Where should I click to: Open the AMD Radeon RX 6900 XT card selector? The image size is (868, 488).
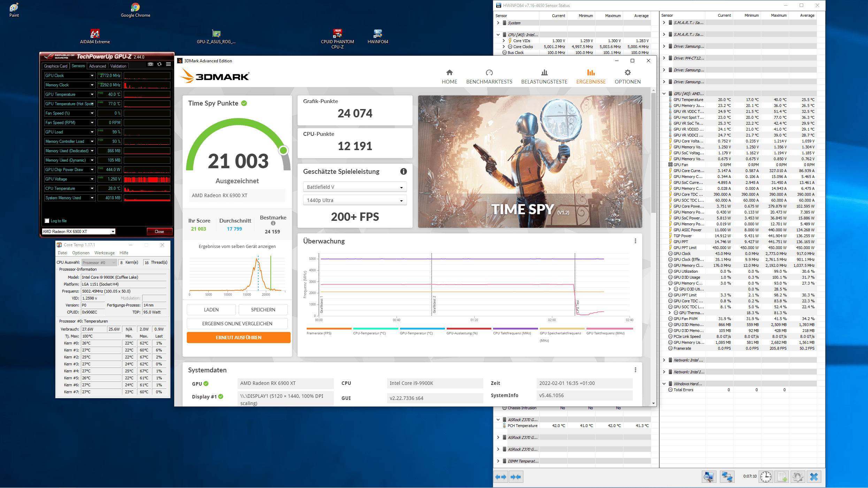coord(78,232)
